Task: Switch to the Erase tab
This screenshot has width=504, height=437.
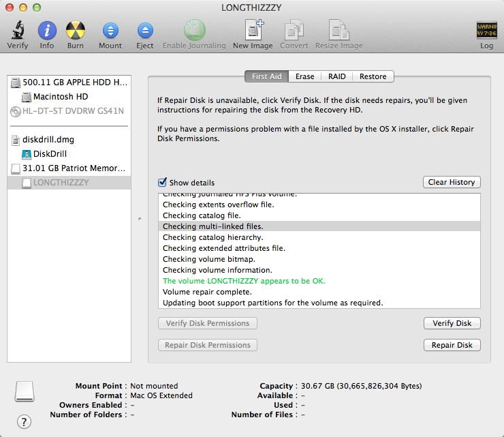Action: pos(304,76)
